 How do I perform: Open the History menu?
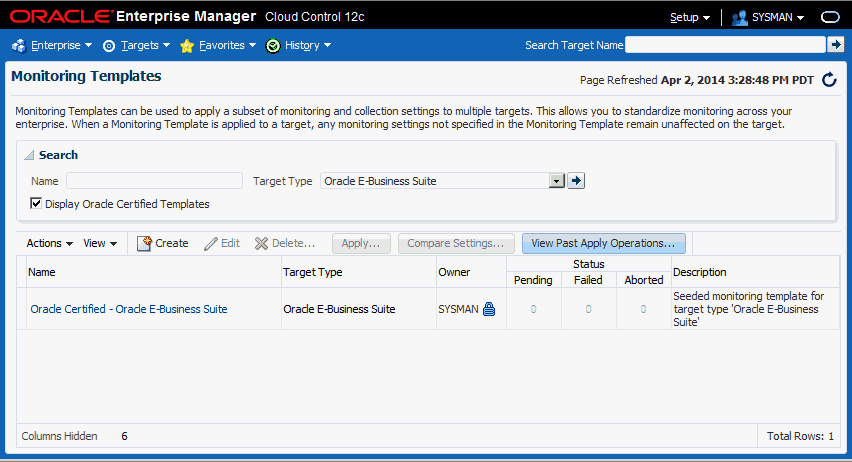[x=308, y=46]
